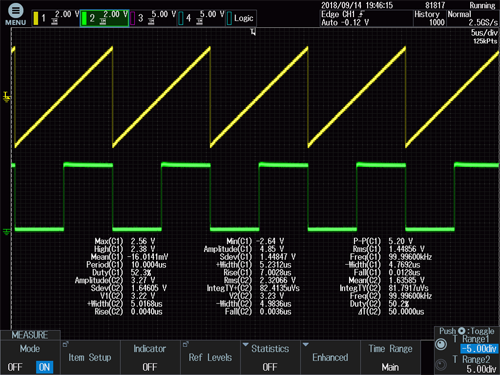Expand the Statistics dropdown

[270, 357]
